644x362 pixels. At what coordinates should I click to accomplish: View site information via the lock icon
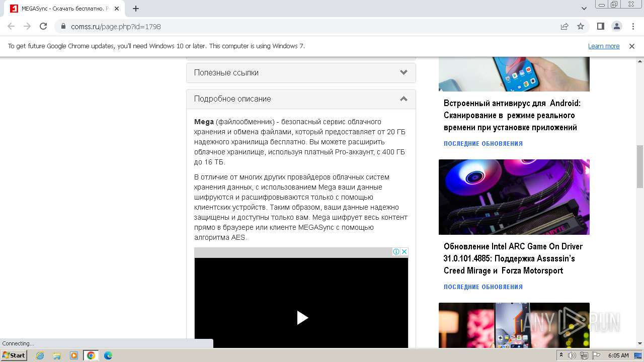click(63, 27)
